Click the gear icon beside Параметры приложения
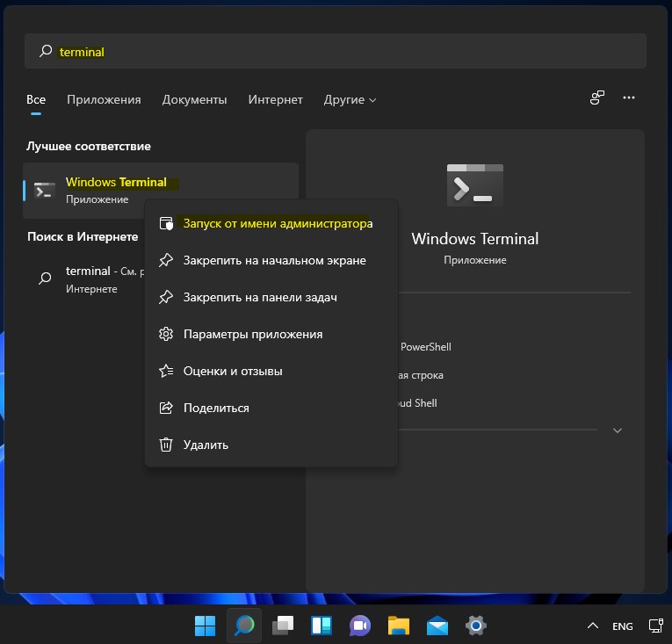 coord(166,334)
